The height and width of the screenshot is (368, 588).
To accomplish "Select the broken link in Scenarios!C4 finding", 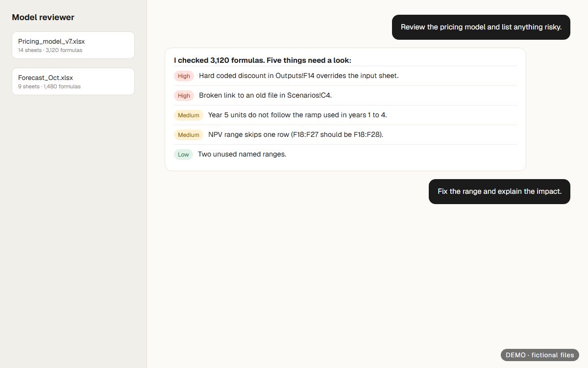I will (x=345, y=96).
